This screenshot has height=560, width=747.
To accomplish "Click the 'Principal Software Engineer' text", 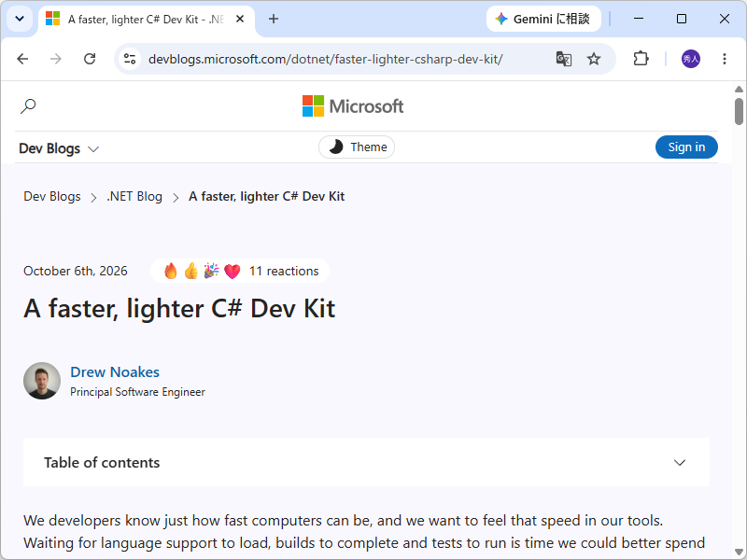I will point(137,392).
